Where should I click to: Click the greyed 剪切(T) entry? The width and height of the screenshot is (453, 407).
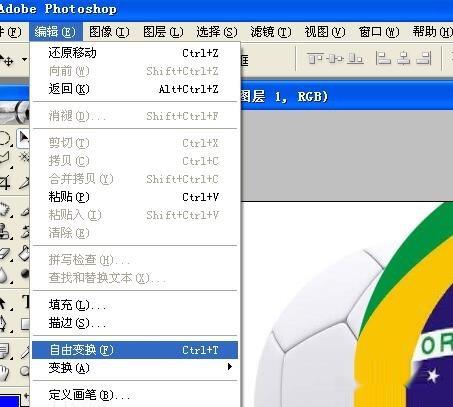click(135, 143)
